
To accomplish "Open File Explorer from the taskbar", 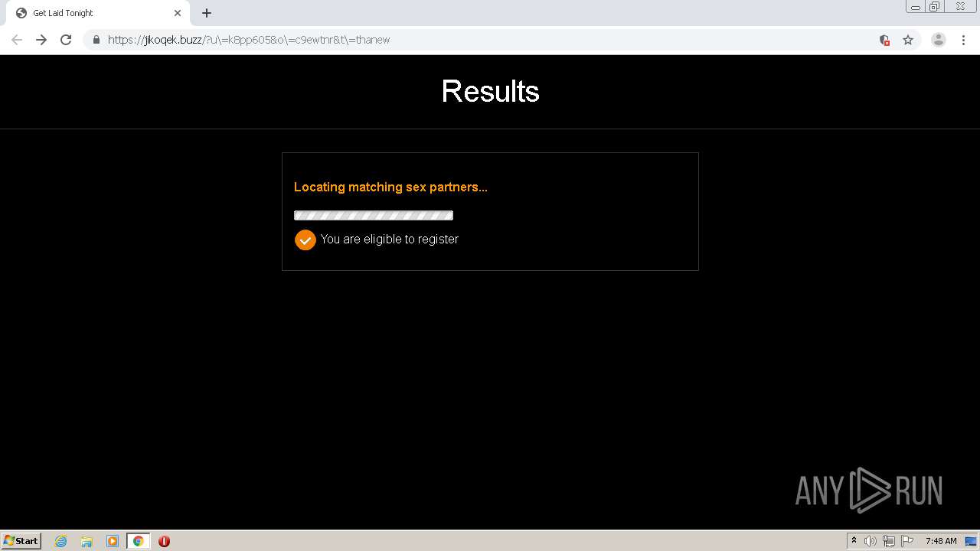I will coord(87,541).
